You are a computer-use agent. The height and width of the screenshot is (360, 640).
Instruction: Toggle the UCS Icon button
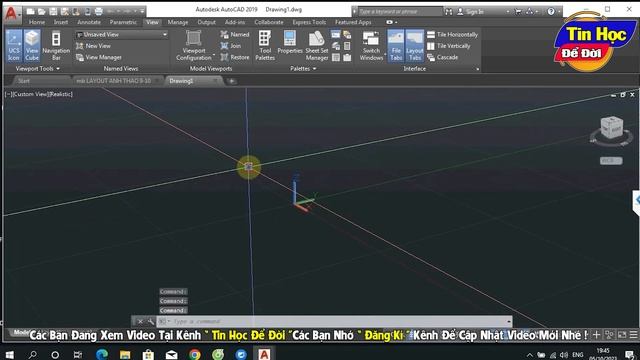pos(14,46)
